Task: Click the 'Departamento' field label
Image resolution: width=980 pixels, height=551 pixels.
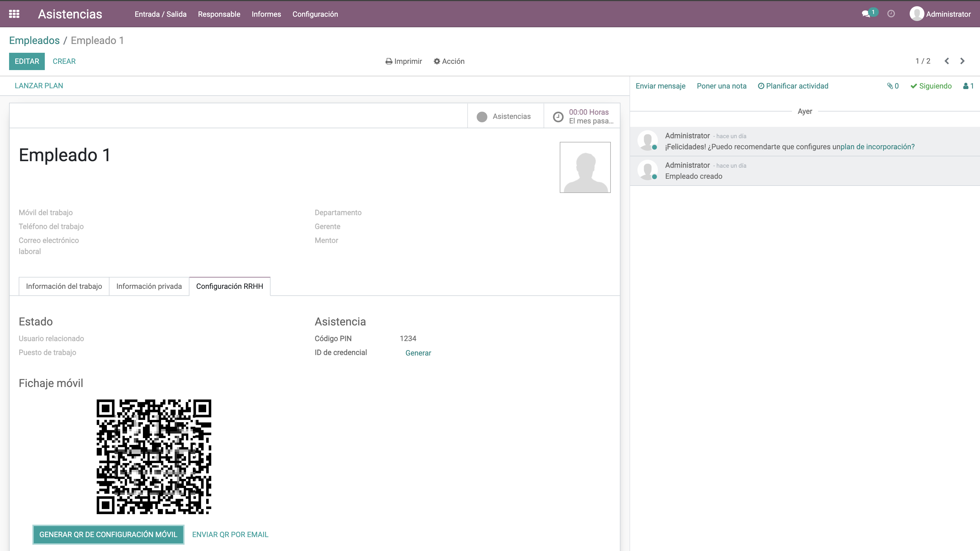Action: (338, 213)
